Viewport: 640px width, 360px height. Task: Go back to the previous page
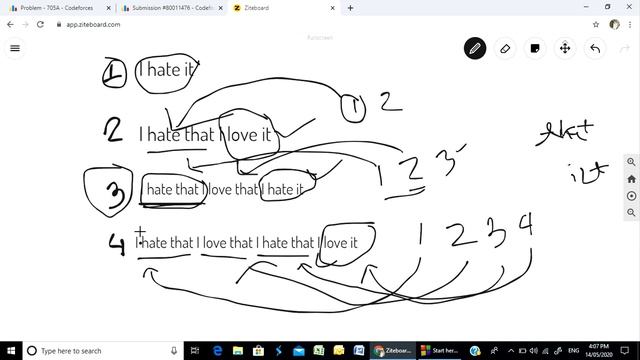[10, 24]
